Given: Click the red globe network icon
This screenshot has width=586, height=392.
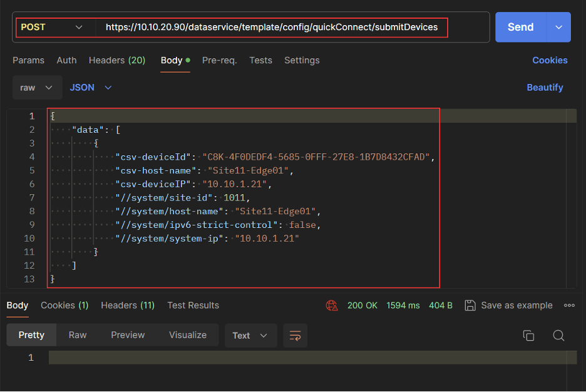Looking at the screenshot, I should 332,306.
